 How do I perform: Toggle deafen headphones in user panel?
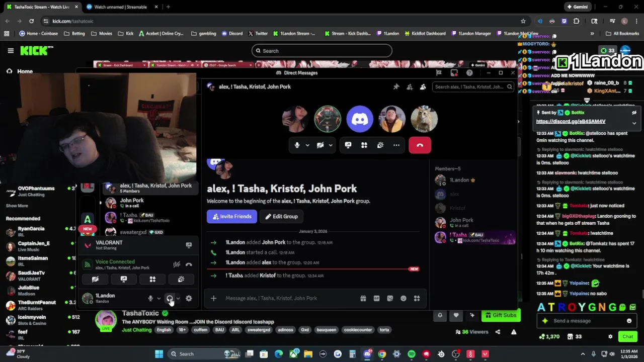coord(170,299)
